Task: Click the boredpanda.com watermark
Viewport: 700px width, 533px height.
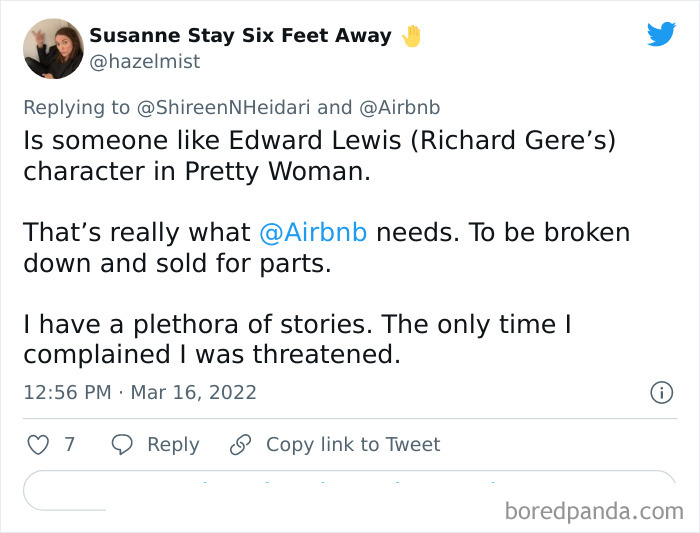Action: point(594,511)
